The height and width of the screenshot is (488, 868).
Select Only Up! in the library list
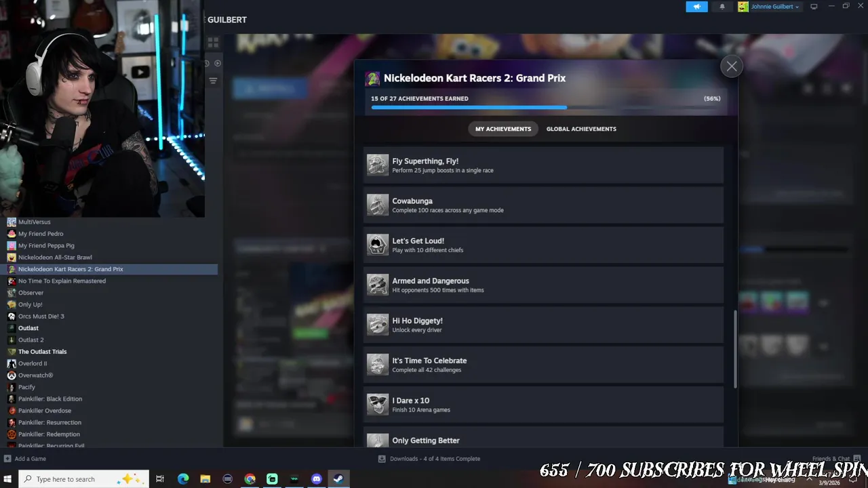(x=30, y=304)
